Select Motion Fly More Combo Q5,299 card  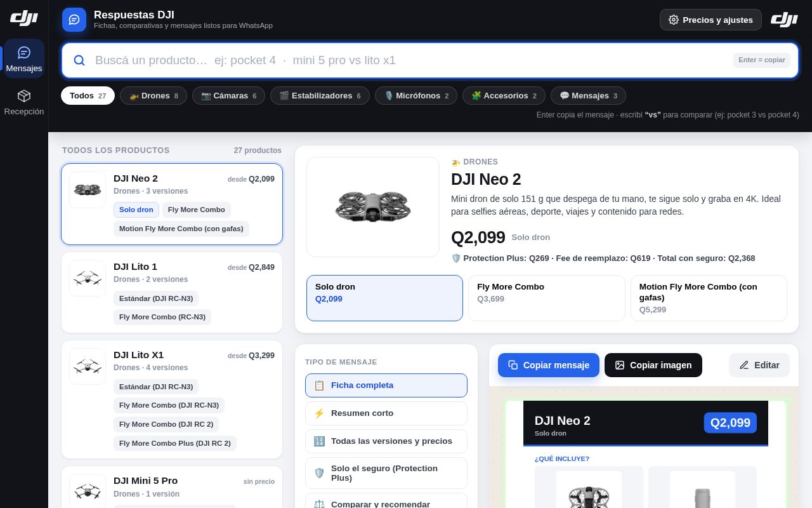[709, 298]
